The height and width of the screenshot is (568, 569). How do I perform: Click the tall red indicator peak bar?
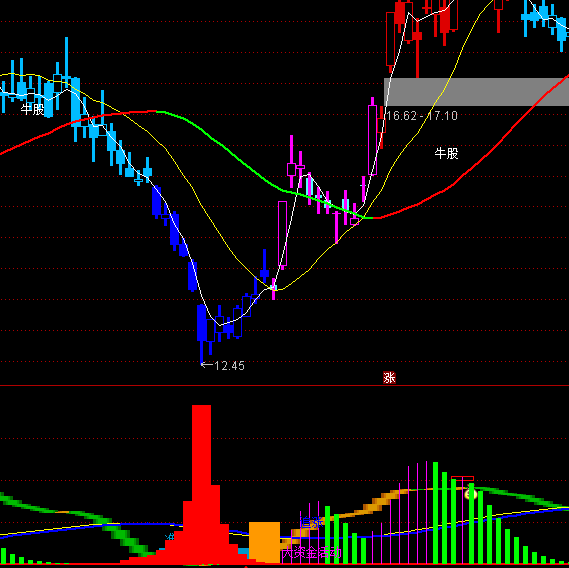click(x=201, y=483)
